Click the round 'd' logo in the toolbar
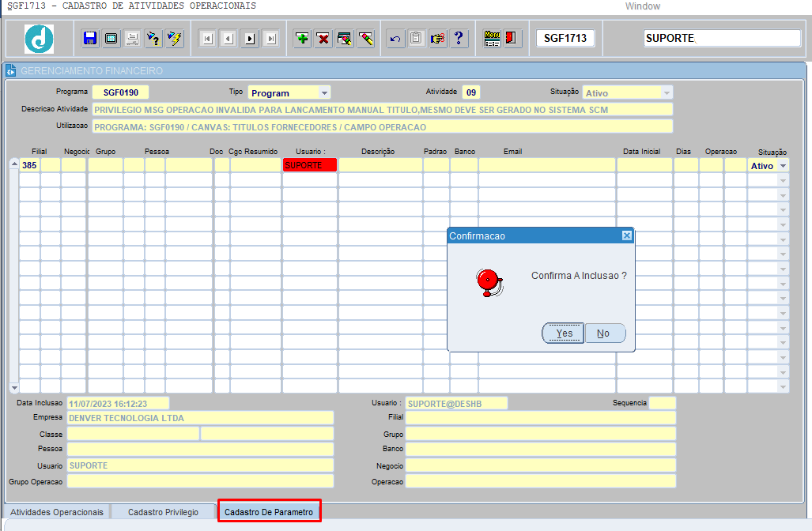Screen dimensions: 812x531 click(x=40, y=39)
